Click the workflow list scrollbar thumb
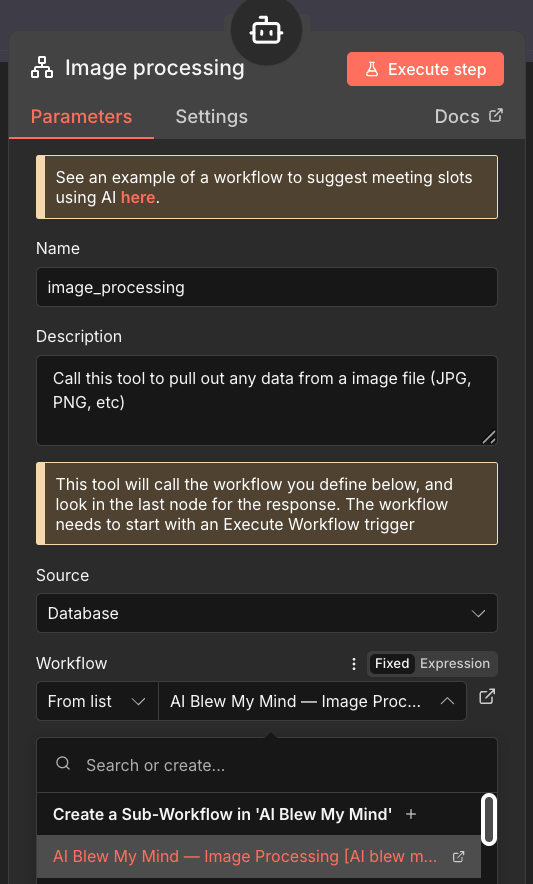 [489, 820]
